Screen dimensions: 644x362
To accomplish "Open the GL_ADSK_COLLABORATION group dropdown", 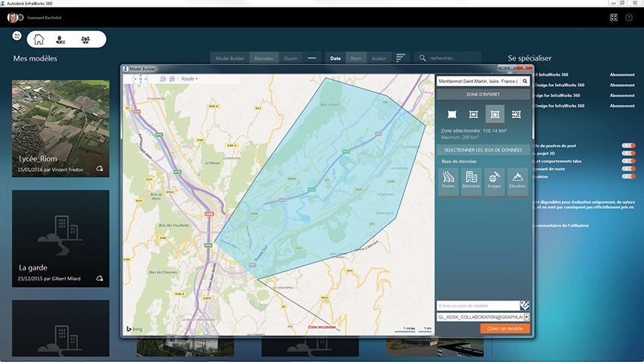I will (527, 317).
